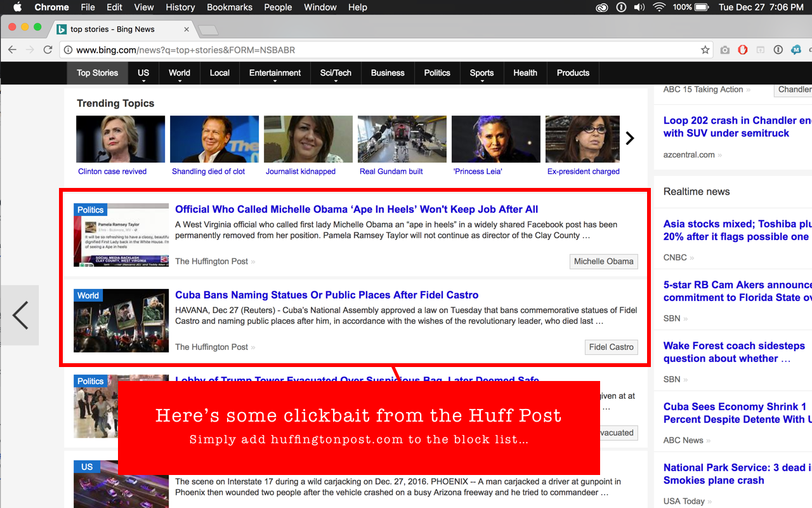
Task: Open the Wi-Fi status menu
Action: click(x=658, y=7)
